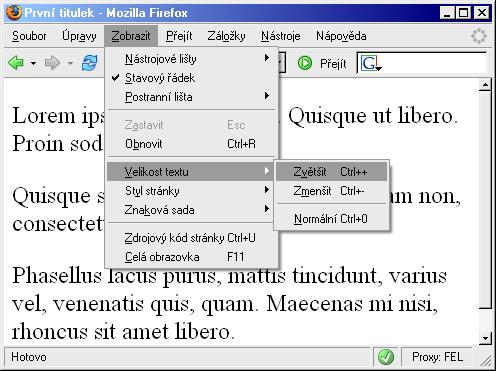Click the Hotovo status bar text

tap(29, 357)
